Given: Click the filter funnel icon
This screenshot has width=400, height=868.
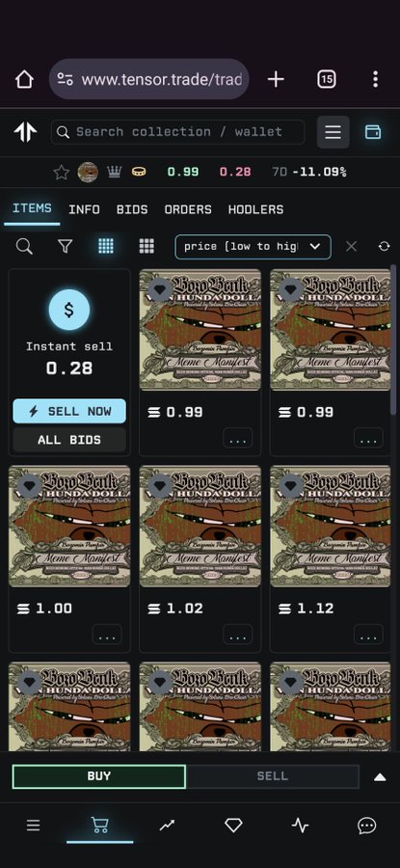Looking at the screenshot, I should (66, 246).
